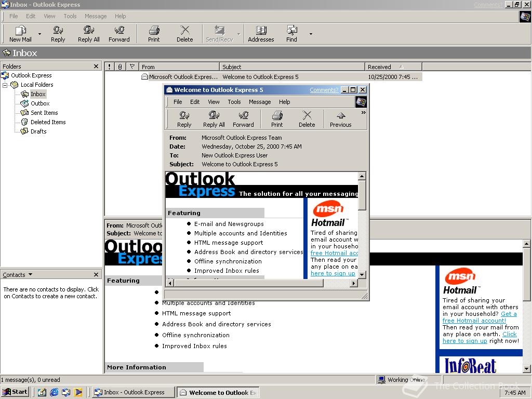Screen dimensions: 532x399
Task: Sort messages by Subject column
Action: [292, 67]
